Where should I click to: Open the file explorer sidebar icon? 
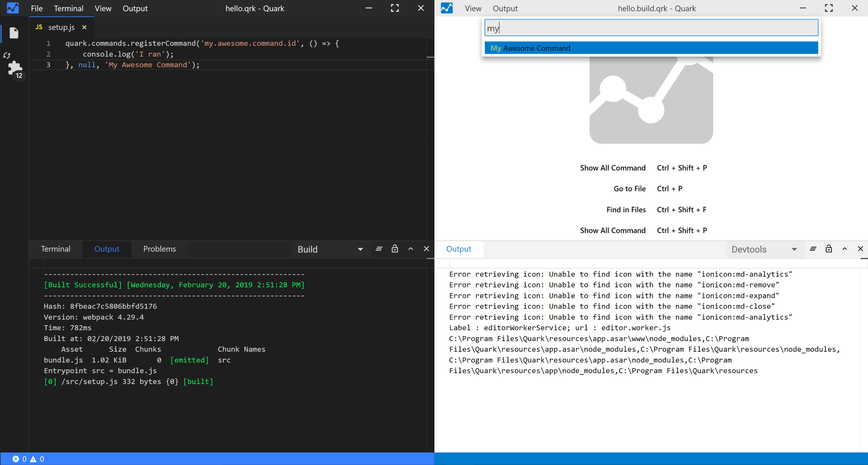click(x=14, y=33)
